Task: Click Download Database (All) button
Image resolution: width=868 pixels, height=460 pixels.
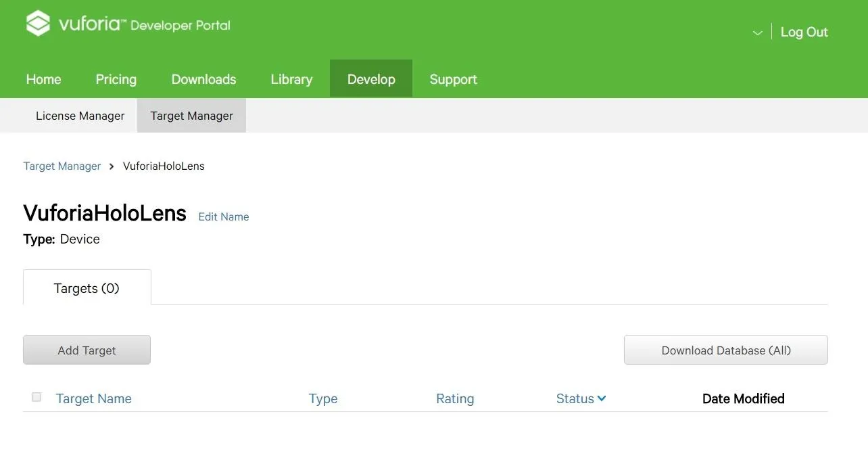Action: (725, 350)
